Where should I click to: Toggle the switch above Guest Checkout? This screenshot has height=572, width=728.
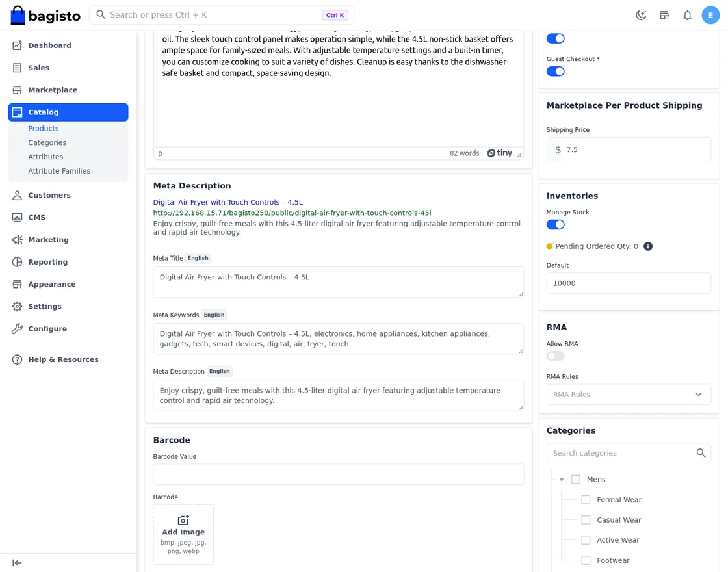pos(555,38)
